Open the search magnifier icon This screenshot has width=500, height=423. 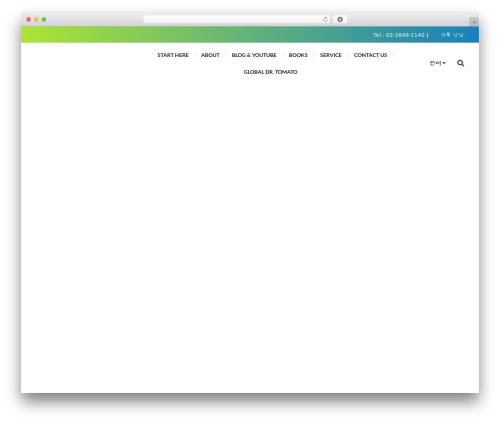460,63
